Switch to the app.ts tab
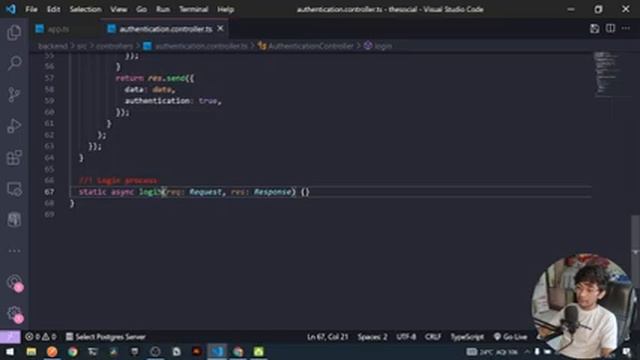Image resolution: width=640 pixels, height=360 pixels. [x=58, y=29]
